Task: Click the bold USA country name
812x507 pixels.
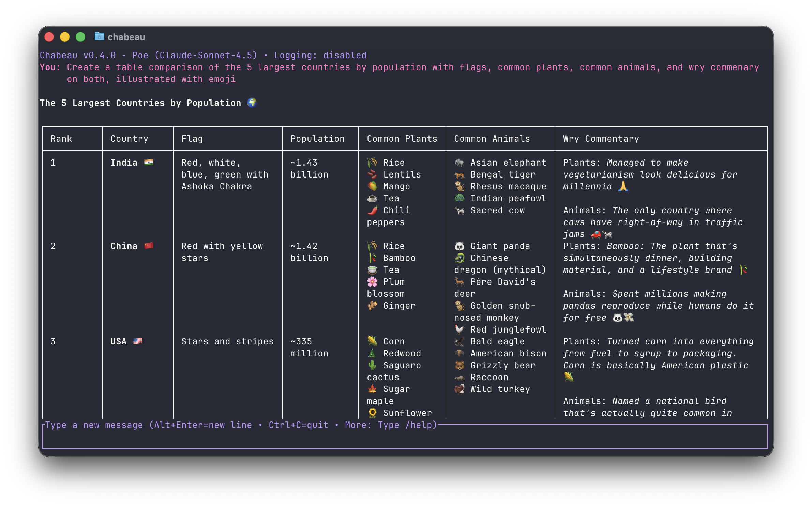Action: 118,341
